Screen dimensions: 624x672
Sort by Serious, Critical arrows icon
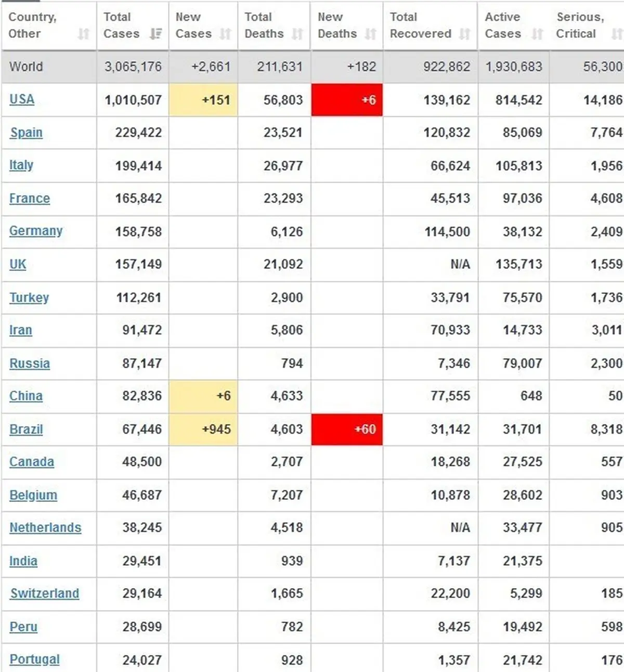pos(617,34)
